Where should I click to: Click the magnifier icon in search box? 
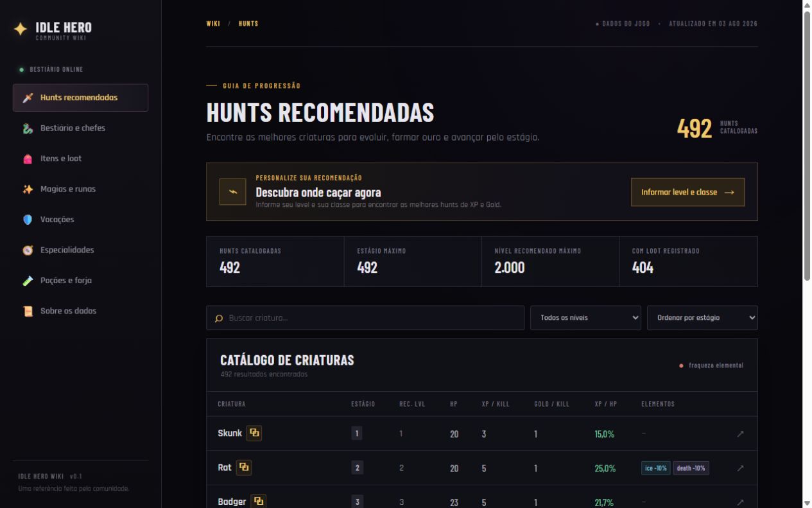219,318
